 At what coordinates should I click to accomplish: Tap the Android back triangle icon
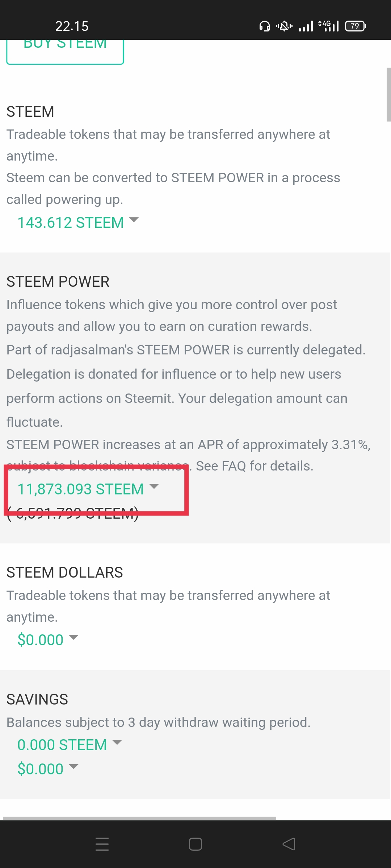pyautogui.click(x=289, y=844)
